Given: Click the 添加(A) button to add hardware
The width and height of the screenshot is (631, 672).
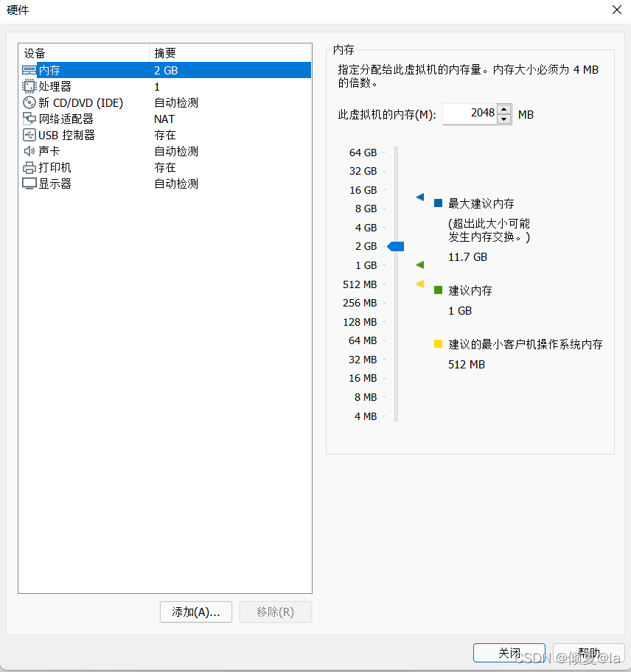Looking at the screenshot, I should (x=195, y=612).
